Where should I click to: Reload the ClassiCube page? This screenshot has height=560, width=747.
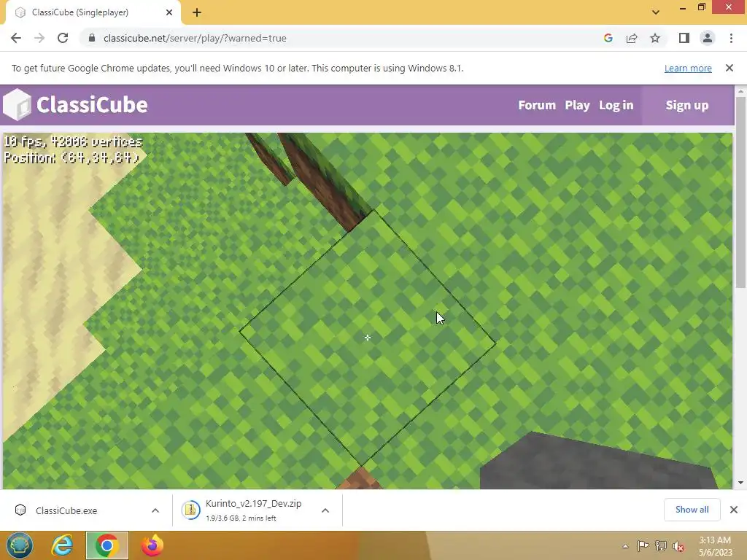(x=63, y=38)
